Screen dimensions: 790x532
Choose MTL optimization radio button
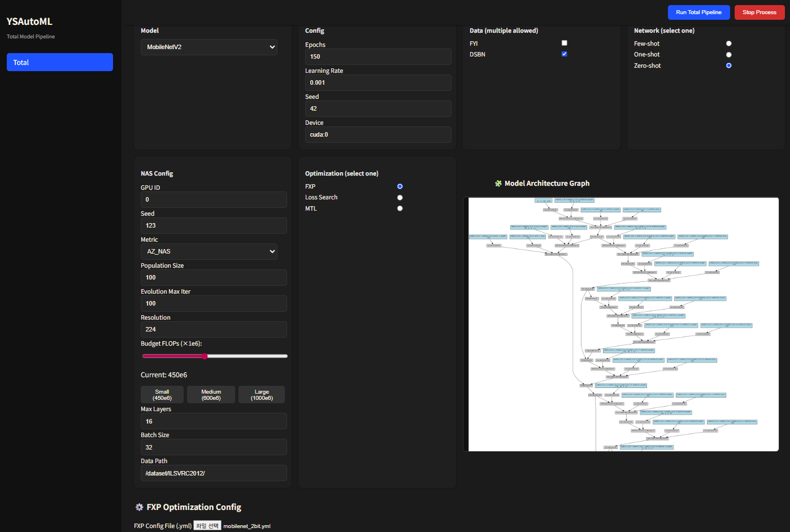pos(400,208)
